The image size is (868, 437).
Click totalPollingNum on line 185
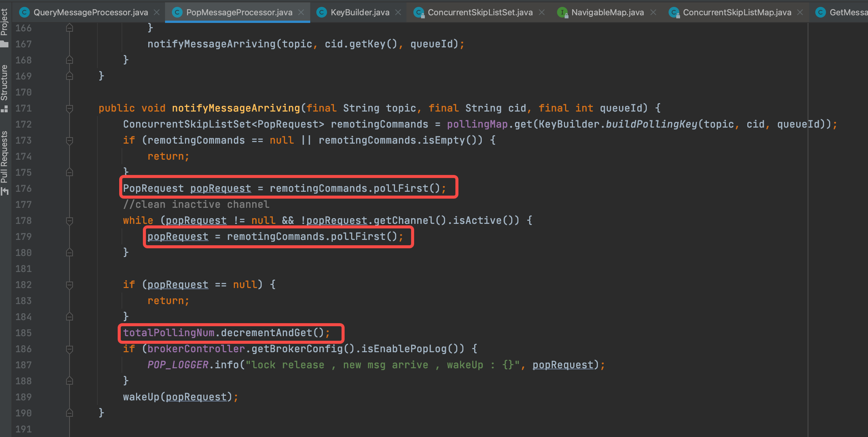click(x=168, y=333)
